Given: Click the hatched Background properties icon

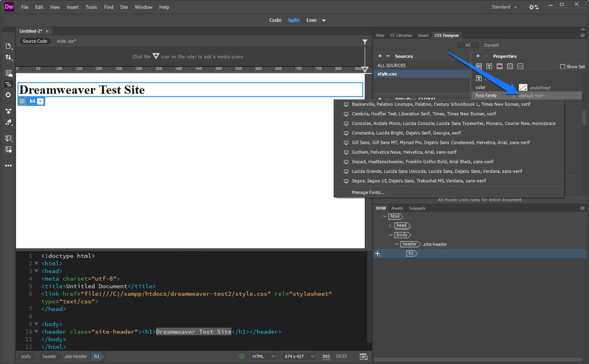Looking at the screenshot, I should coord(510,66).
